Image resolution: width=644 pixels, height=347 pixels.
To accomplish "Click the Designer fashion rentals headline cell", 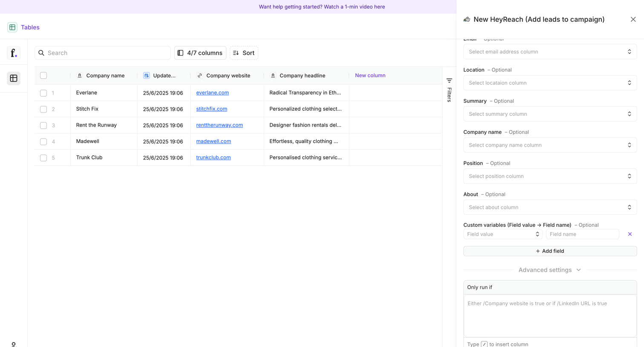I will click(306, 125).
